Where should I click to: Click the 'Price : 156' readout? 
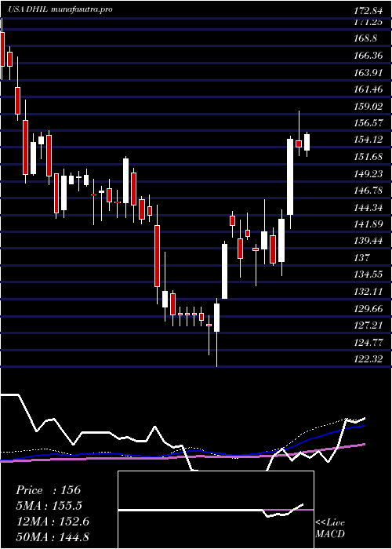49,490
